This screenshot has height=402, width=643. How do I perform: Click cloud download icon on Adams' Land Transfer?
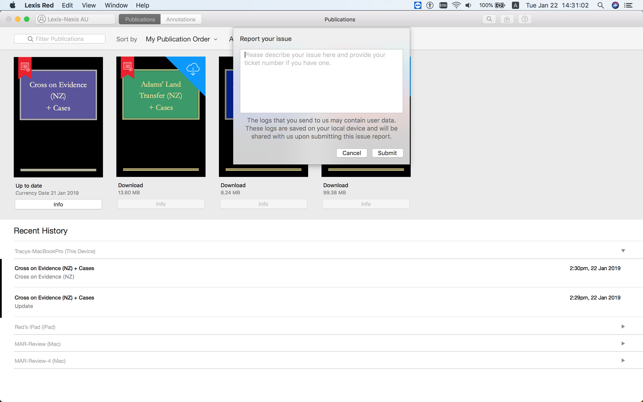tap(193, 69)
